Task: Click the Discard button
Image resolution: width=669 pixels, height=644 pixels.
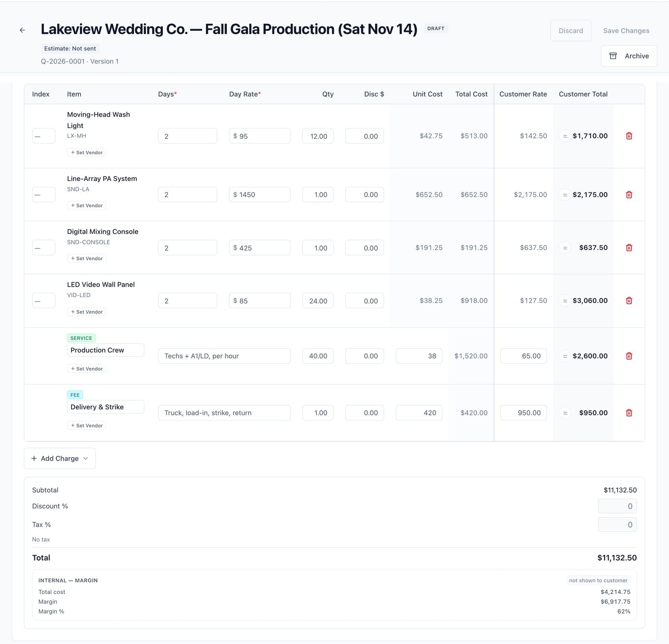Action: [571, 30]
